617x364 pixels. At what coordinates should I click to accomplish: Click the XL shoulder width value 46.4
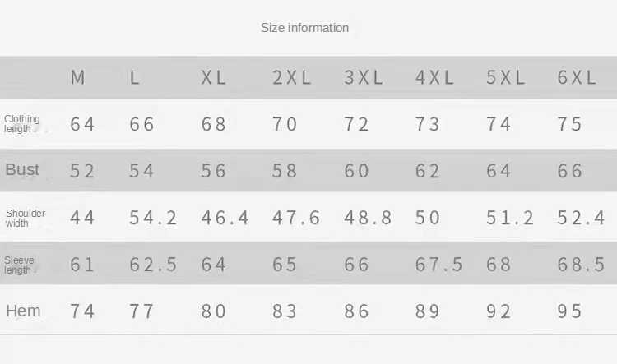(225, 218)
